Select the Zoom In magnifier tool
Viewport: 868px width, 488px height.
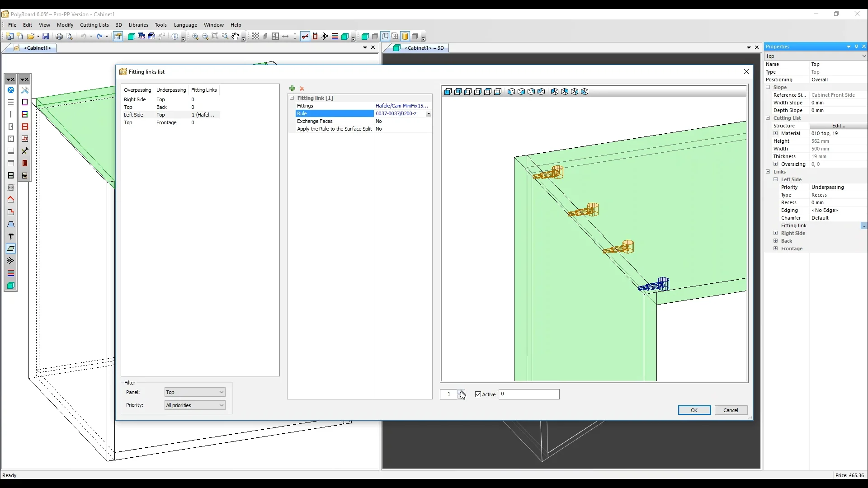point(196,36)
